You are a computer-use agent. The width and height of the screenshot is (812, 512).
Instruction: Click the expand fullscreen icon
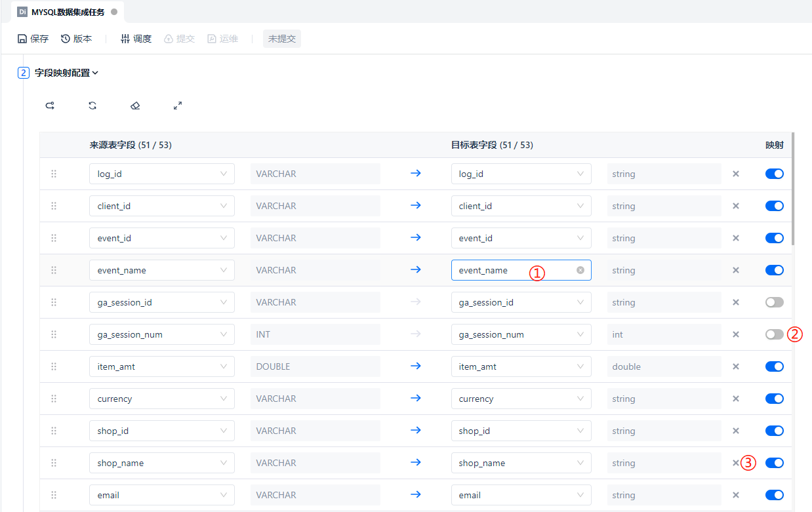178,106
